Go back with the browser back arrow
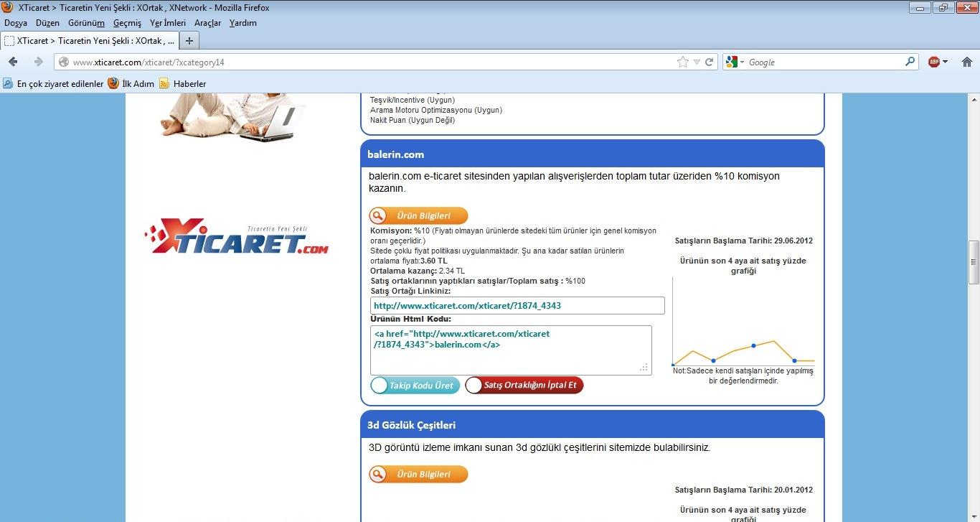Screen dimensions: 980x522 pyautogui.click(x=14, y=62)
